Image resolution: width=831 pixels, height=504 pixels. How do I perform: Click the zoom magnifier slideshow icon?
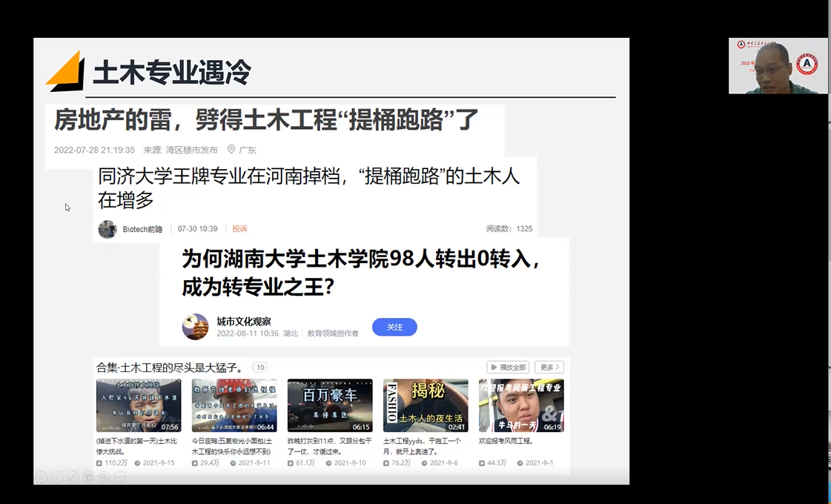pos(105,477)
